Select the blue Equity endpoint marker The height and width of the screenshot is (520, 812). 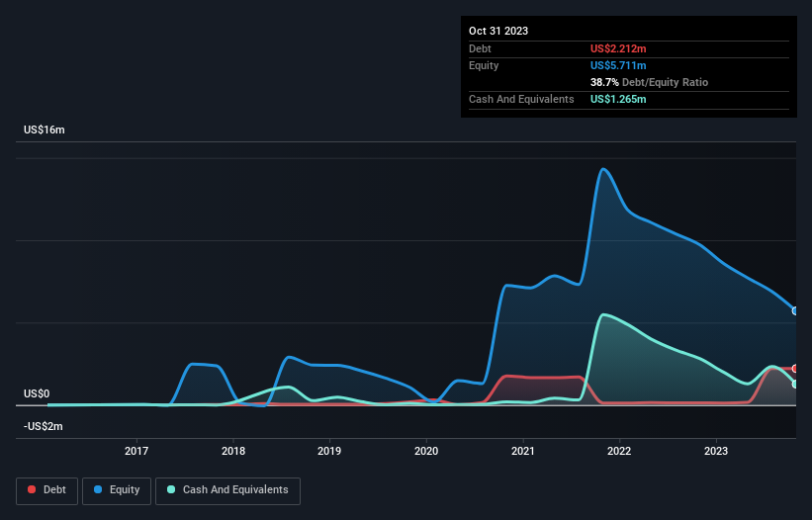[x=795, y=311]
